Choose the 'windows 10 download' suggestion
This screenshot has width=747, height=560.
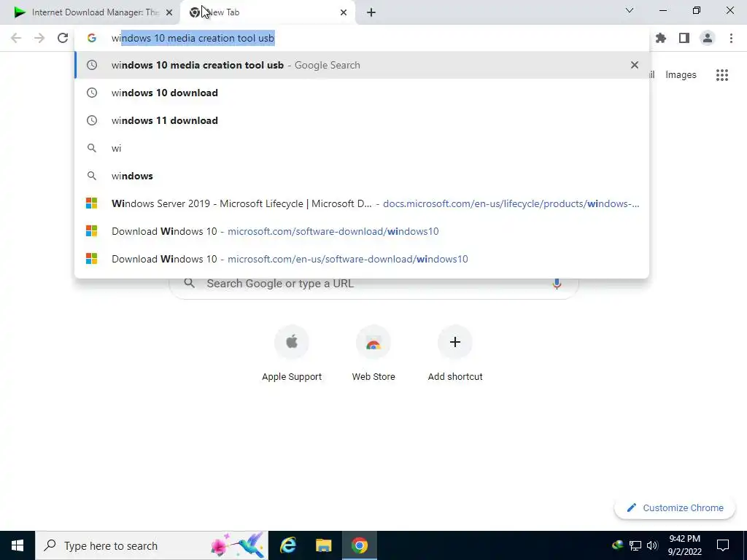tap(362, 93)
